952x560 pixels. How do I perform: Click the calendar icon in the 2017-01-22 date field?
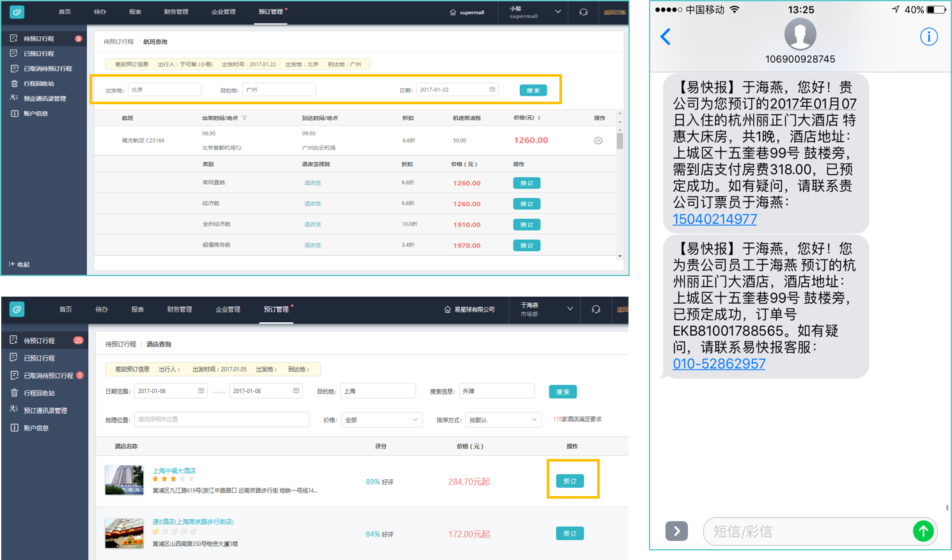pyautogui.click(x=492, y=89)
